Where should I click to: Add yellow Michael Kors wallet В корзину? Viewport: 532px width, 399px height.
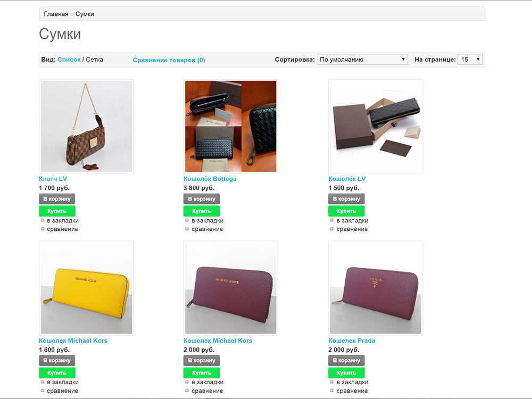57,360
